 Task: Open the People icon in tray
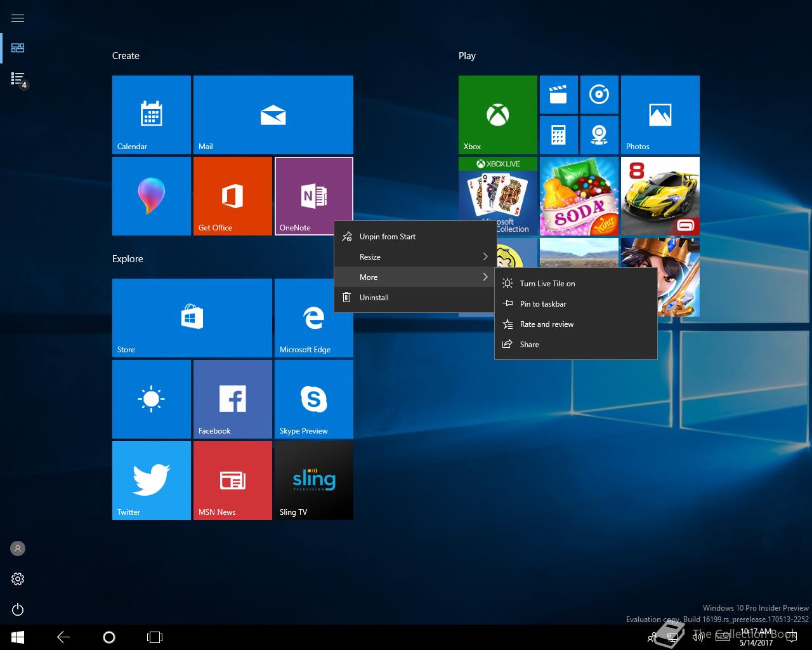click(x=651, y=637)
